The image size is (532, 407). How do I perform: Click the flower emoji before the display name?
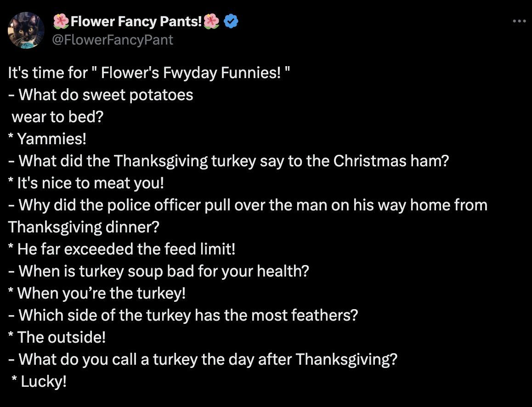click(61, 21)
